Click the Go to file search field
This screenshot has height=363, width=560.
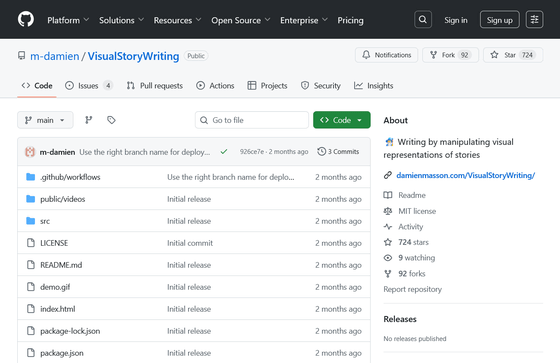(x=252, y=120)
